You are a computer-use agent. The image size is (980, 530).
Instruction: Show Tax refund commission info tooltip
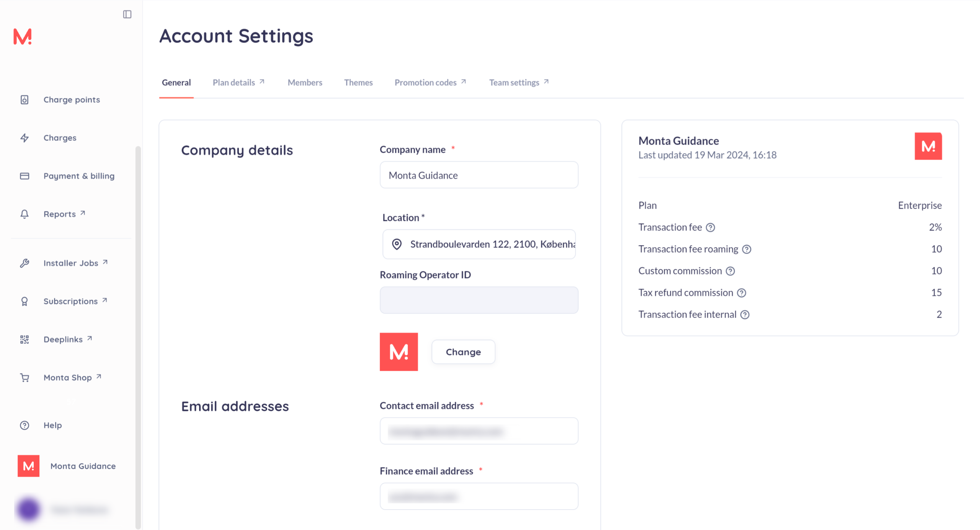point(742,293)
